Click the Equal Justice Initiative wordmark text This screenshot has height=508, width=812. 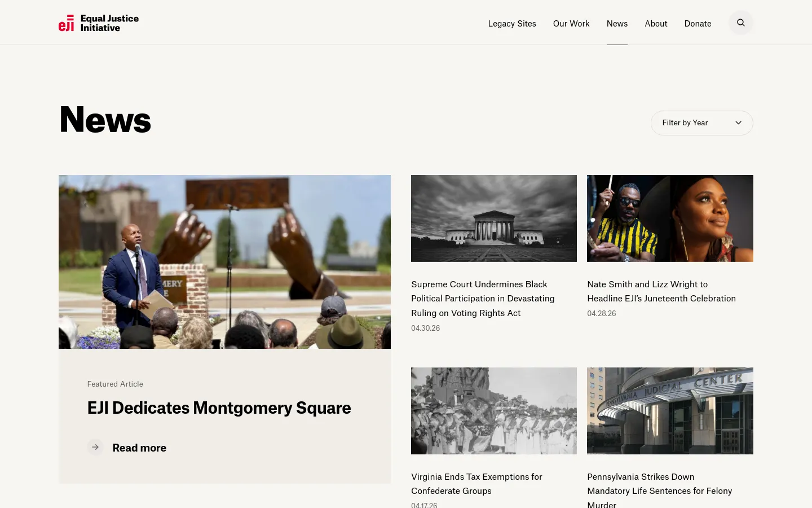tap(109, 23)
